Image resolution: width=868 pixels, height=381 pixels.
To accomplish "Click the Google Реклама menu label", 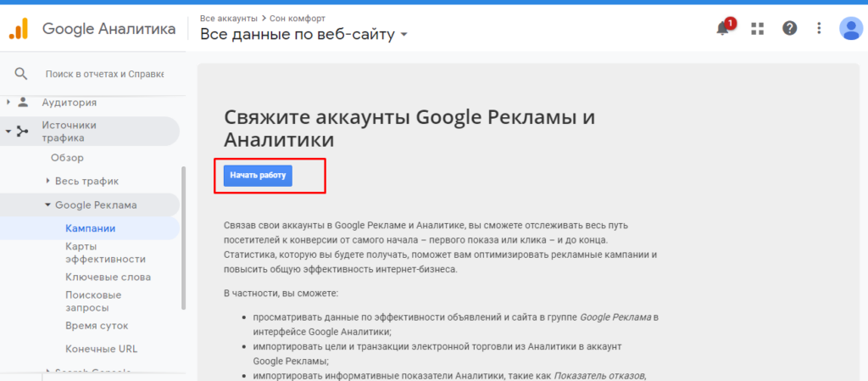I will point(96,205).
